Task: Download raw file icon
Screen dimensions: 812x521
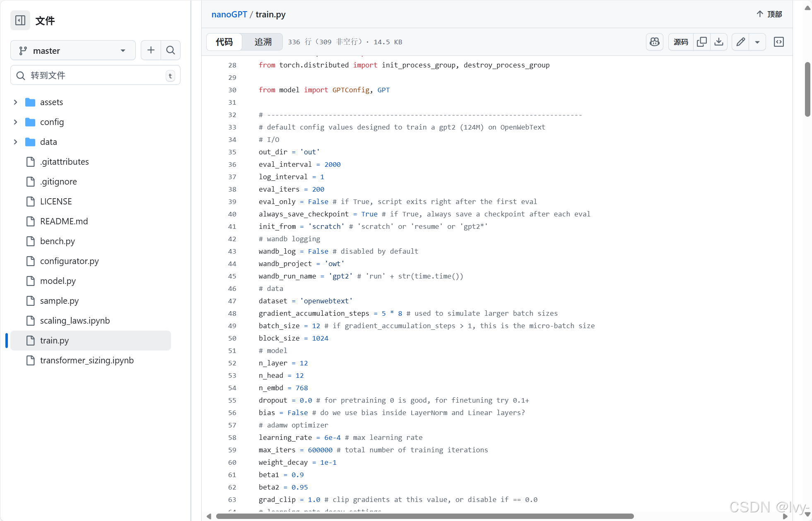Action: coord(719,42)
